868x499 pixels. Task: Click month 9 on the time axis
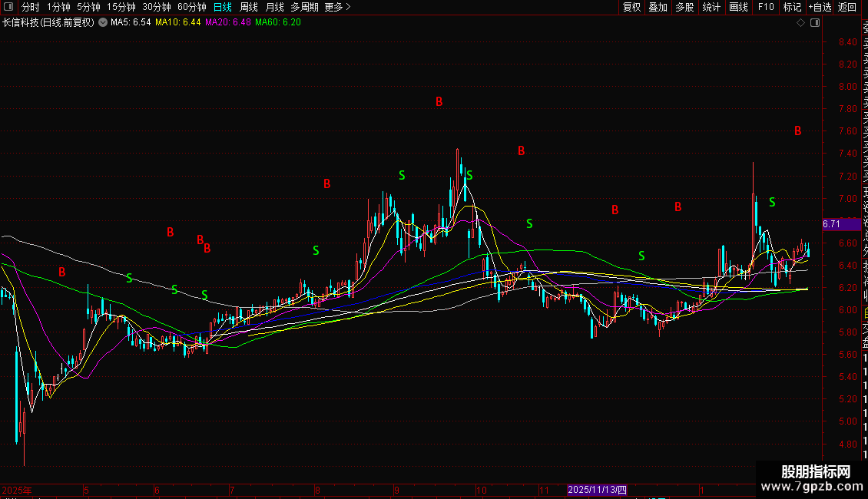click(x=396, y=490)
